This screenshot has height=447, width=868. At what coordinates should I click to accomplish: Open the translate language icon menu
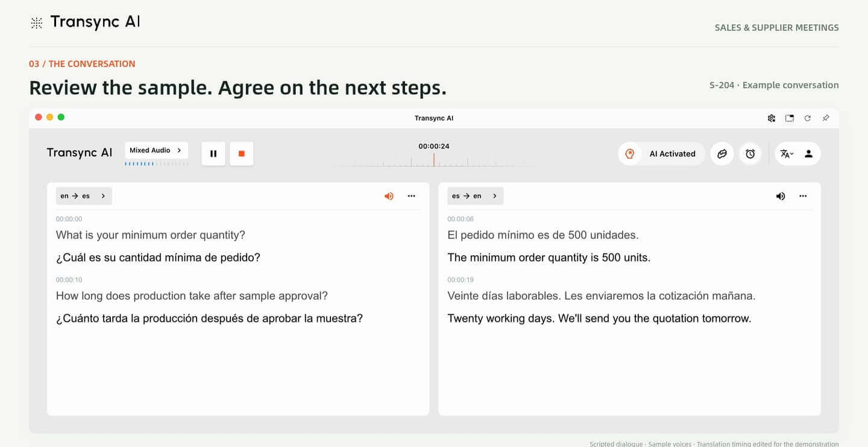[787, 154]
